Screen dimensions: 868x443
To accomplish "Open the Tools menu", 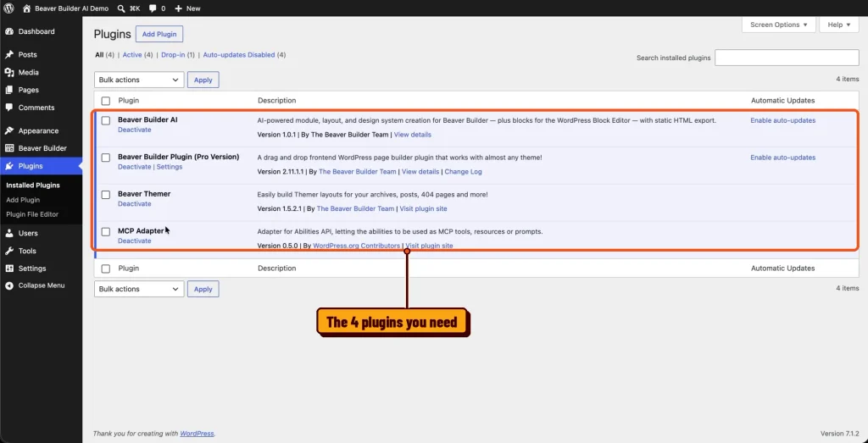I will (27, 251).
